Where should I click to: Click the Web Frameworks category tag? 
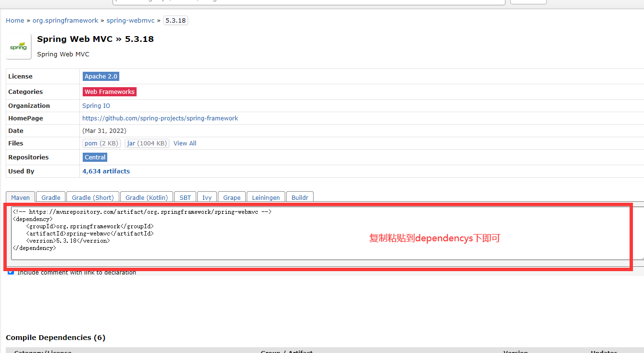coord(110,92)
